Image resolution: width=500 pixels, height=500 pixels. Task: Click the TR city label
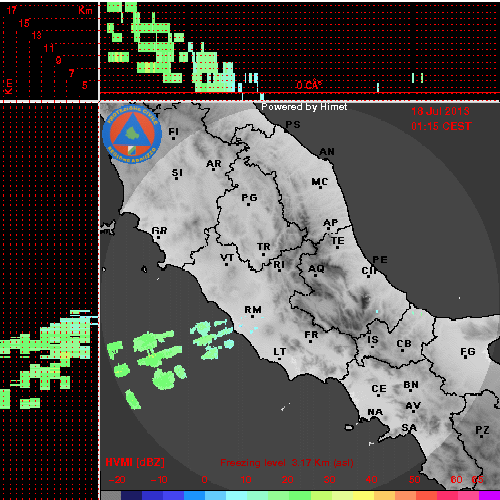pos(264,247)
